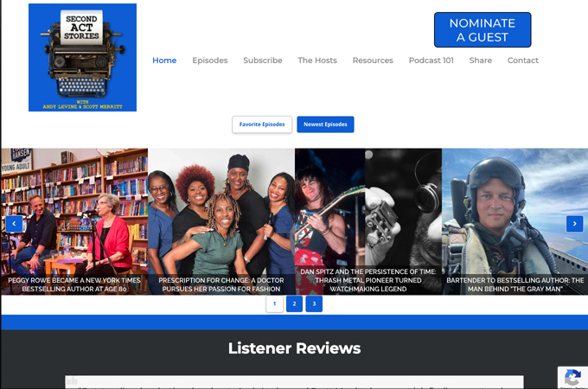
Task: Click the reCAPTCHA badge icon
Action: click(x=572, y=378)
